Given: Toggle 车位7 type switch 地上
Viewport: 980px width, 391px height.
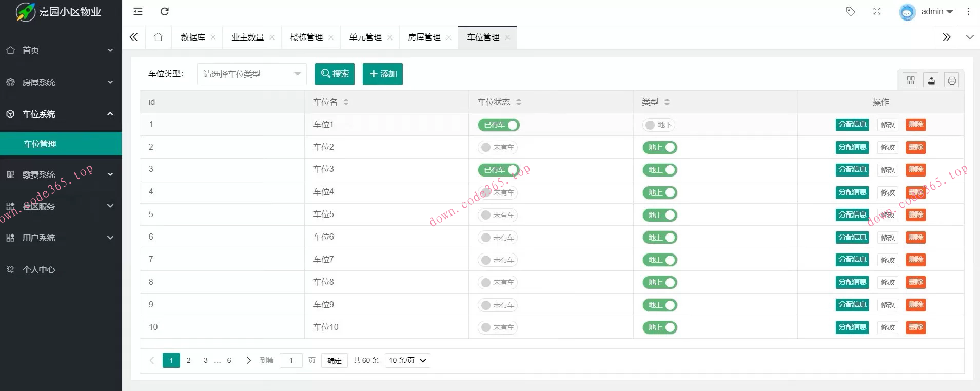Looking at the screenshot, I should [660, 260].
